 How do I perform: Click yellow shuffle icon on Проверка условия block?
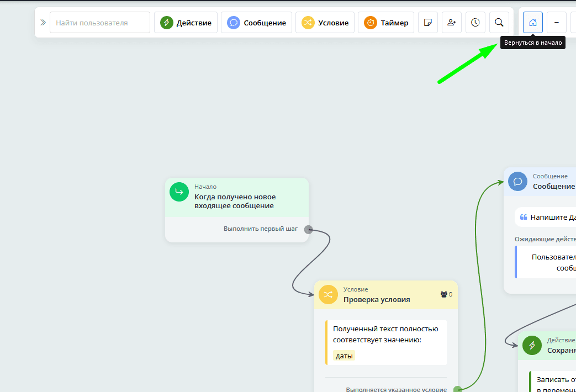point(328,294)
